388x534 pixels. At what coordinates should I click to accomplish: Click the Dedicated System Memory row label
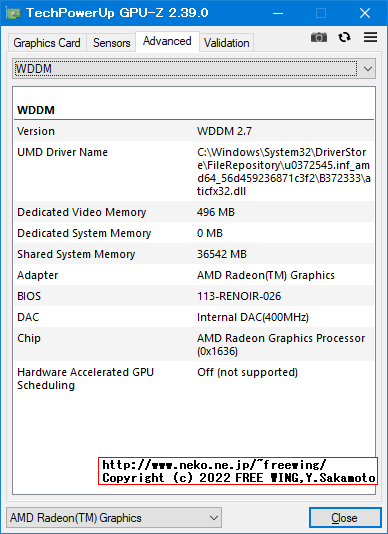click(84, 233)
